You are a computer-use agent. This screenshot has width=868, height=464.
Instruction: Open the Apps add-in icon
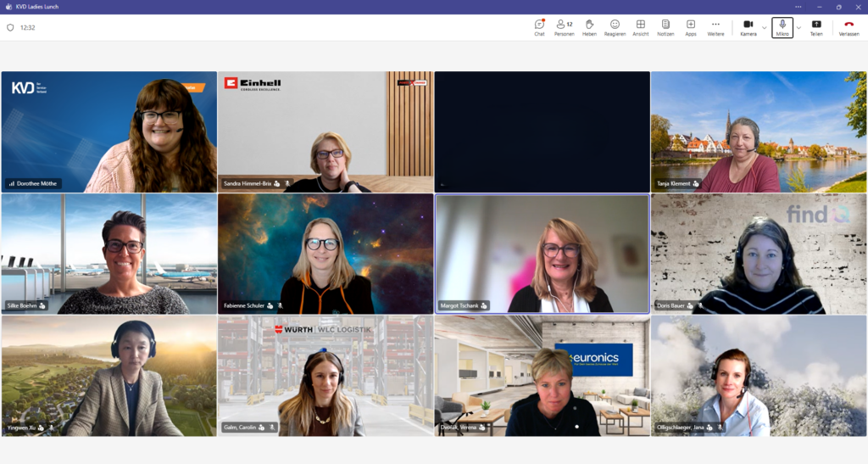click(691, 27)
